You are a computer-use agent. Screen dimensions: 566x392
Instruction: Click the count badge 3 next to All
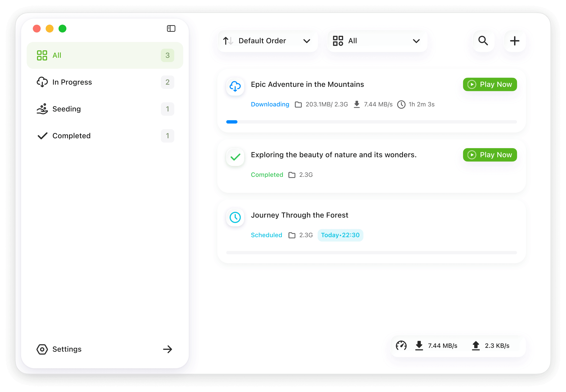pyautogui.click(x=168, y=55)
